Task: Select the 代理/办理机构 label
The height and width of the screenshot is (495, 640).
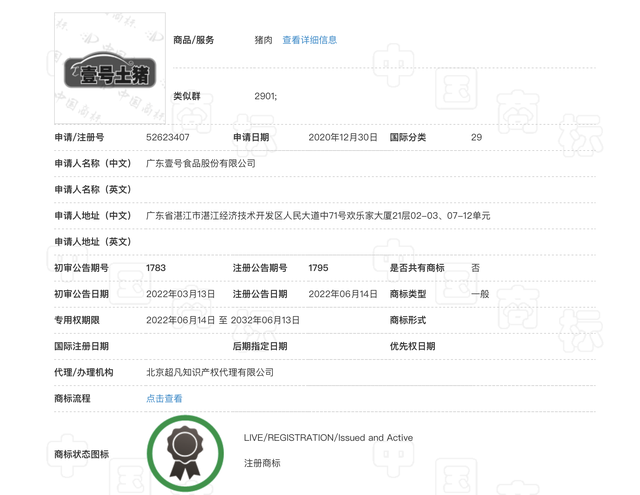Action: 84,373
